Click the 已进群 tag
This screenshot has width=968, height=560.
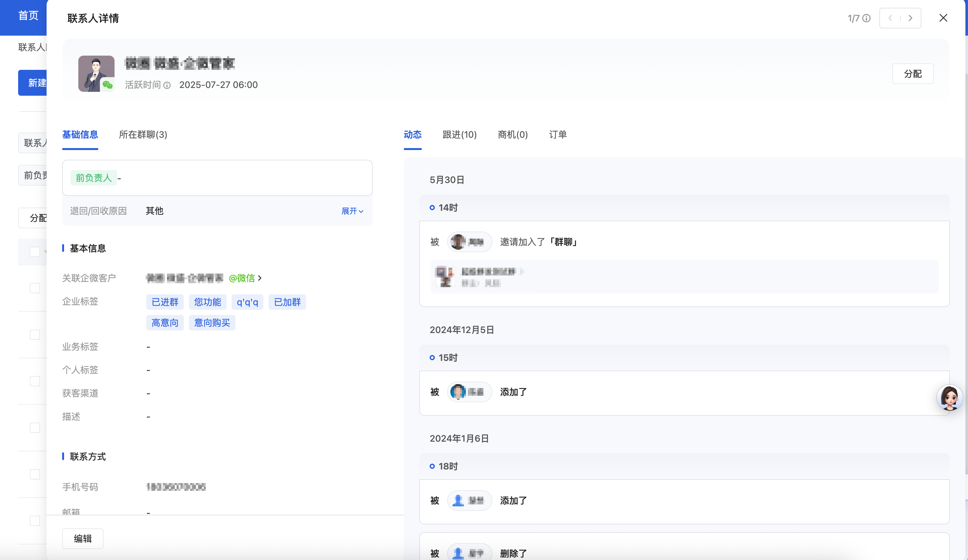point(165,302)
